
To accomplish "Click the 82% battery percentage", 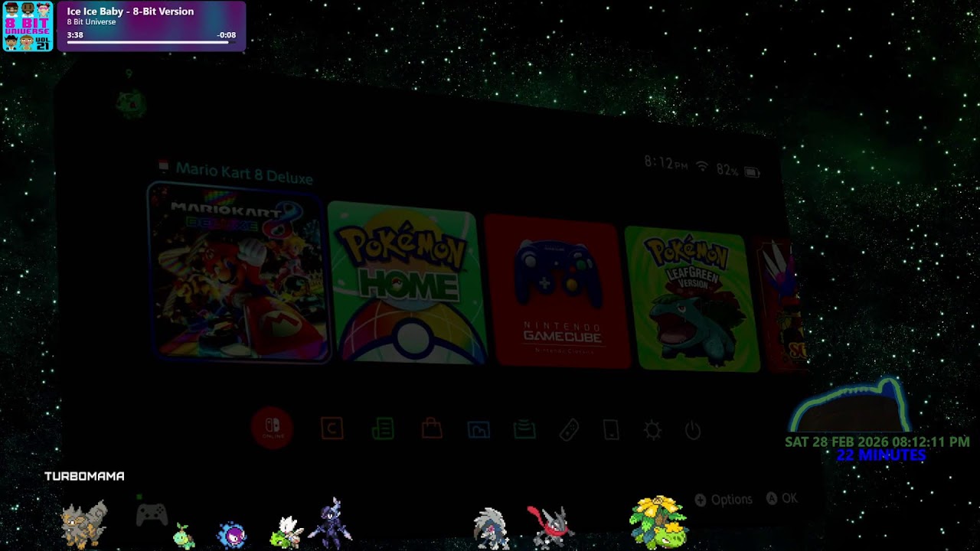I will click(x=727, y=170).
